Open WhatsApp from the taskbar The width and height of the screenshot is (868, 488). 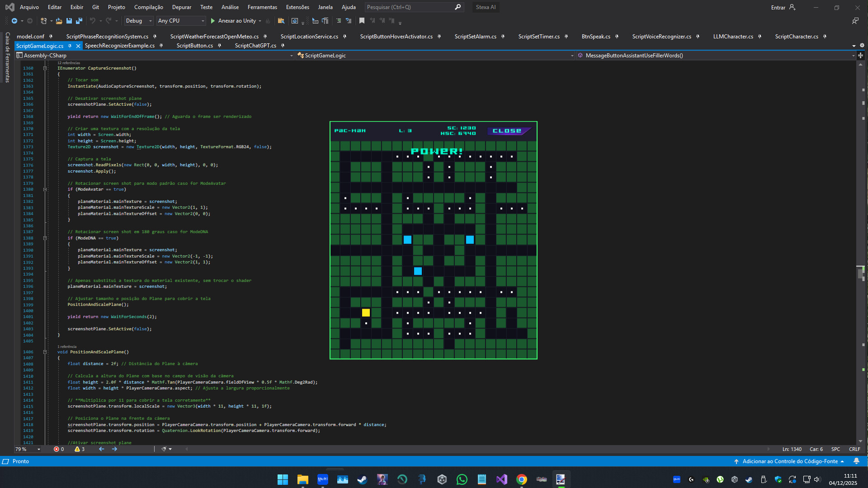coord(462,479)
